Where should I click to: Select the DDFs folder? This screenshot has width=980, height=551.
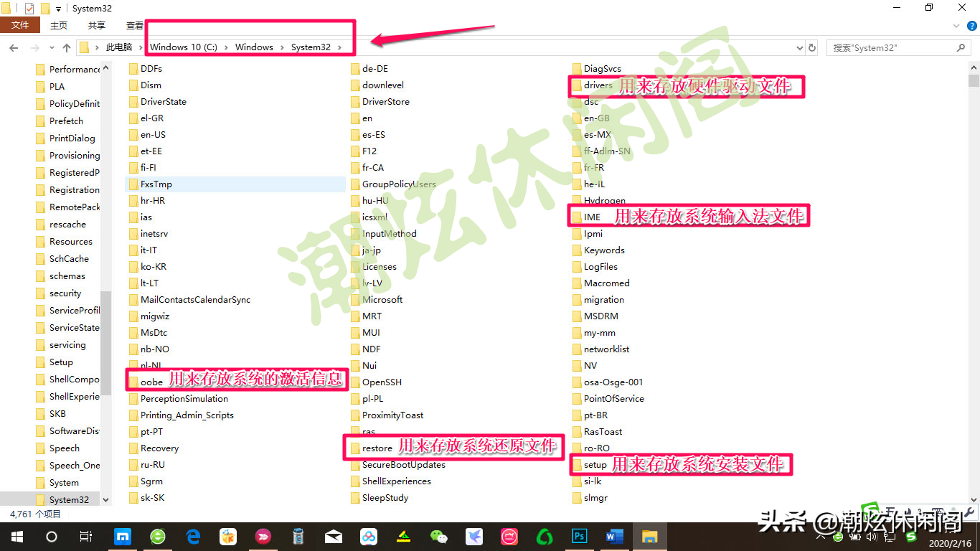pos(151,69)
